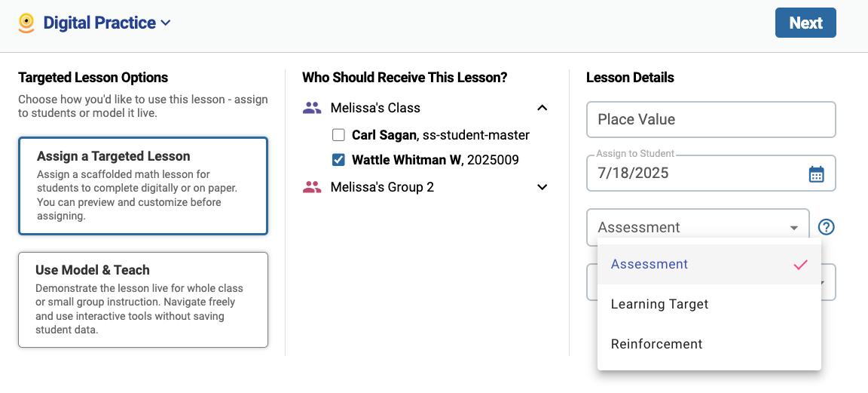Screen dimensions: 868x393
Task: Click Melissa's Group 2 people icon
Action: (x=312, y=187)
